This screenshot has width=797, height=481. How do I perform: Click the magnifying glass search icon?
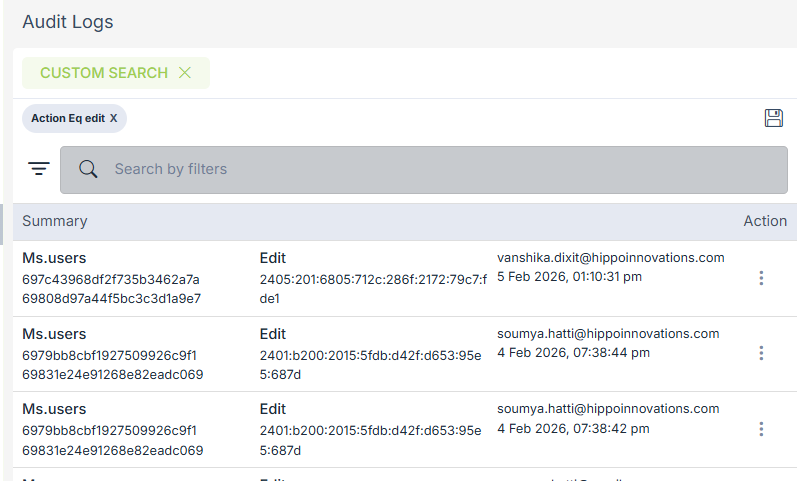point(88,169)
